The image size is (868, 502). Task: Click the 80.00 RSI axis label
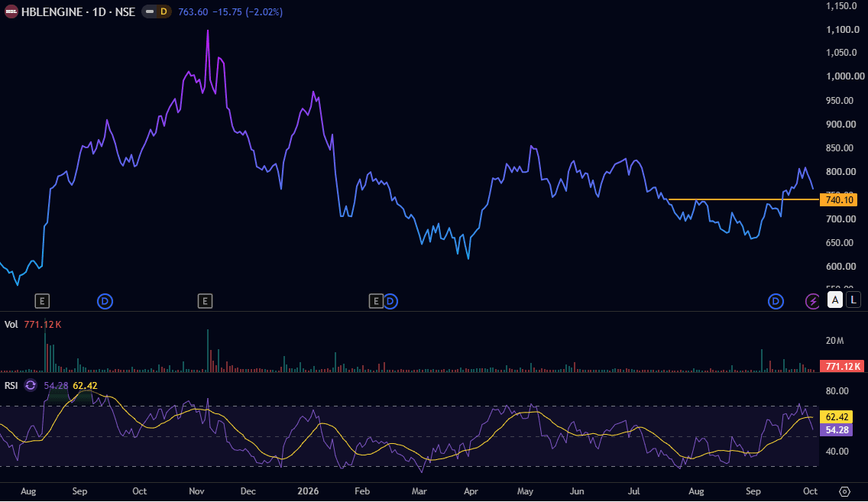click(x=837, y=390)
